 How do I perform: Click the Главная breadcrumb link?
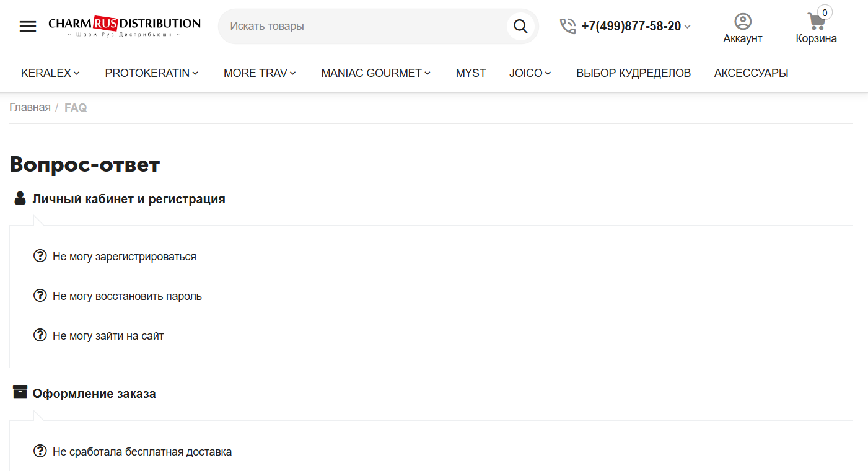30,107
